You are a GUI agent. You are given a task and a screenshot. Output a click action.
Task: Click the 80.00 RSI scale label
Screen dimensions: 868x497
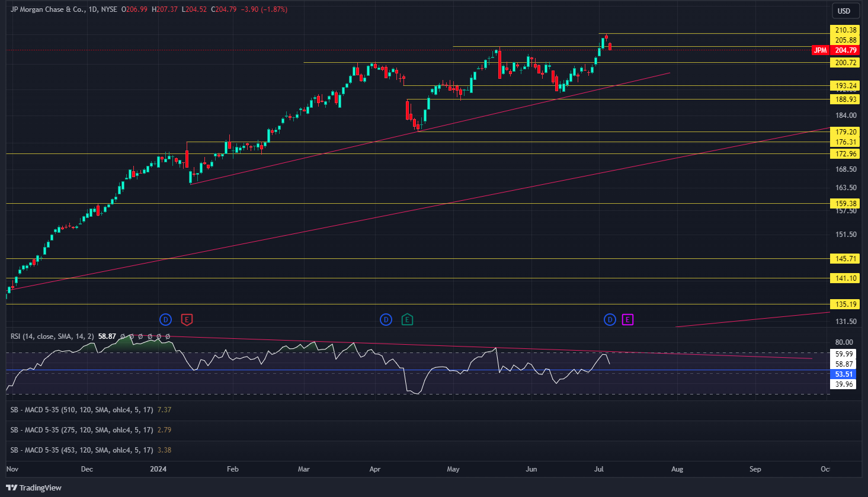[x=844, y=342]
